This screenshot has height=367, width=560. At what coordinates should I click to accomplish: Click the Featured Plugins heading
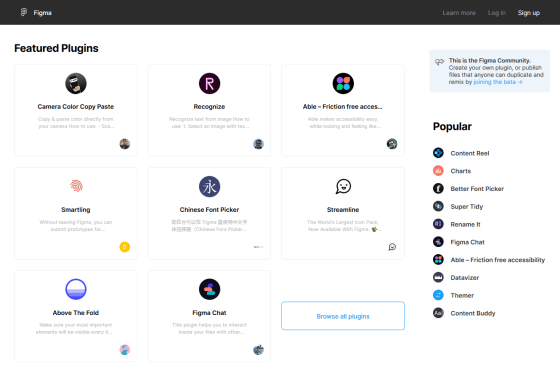click(56, 48)
